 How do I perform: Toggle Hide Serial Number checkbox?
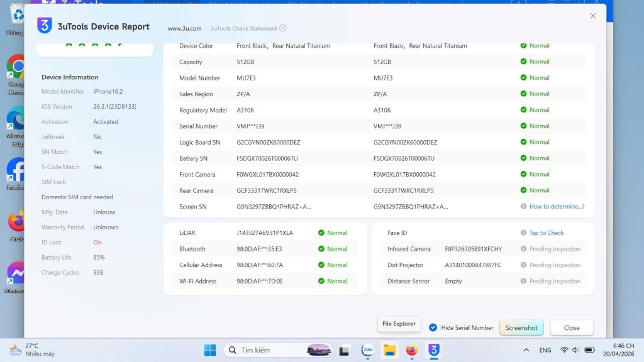[433, 327]
